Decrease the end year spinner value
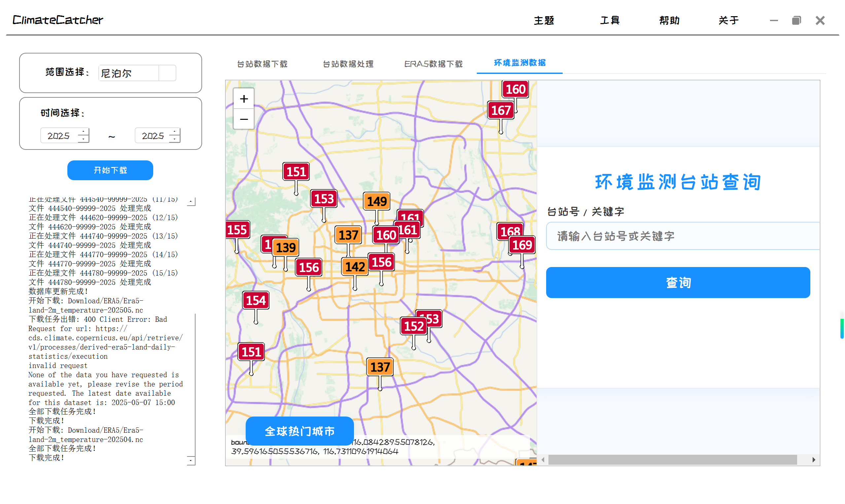Viewport: 845px width, 504px height. [x=175, y=139]
